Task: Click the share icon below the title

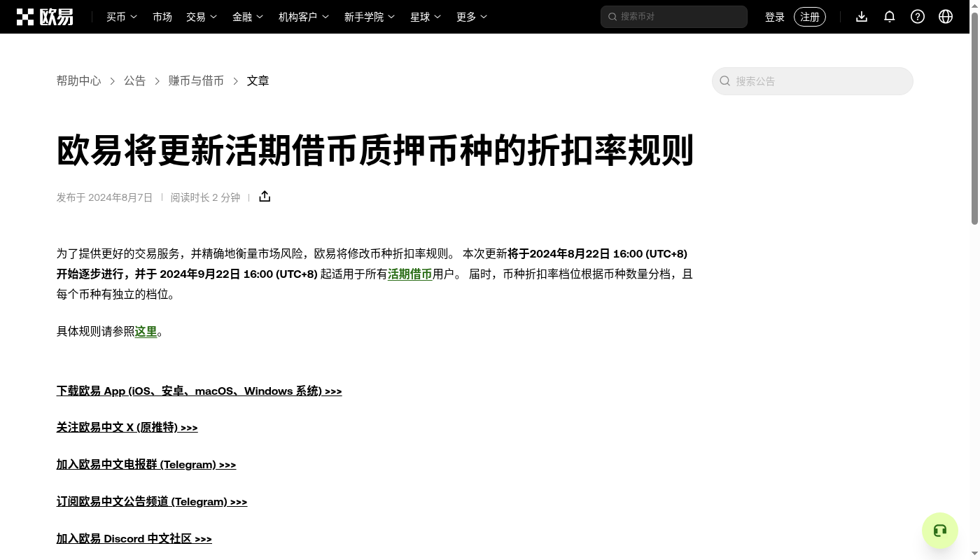Action: 265,197
